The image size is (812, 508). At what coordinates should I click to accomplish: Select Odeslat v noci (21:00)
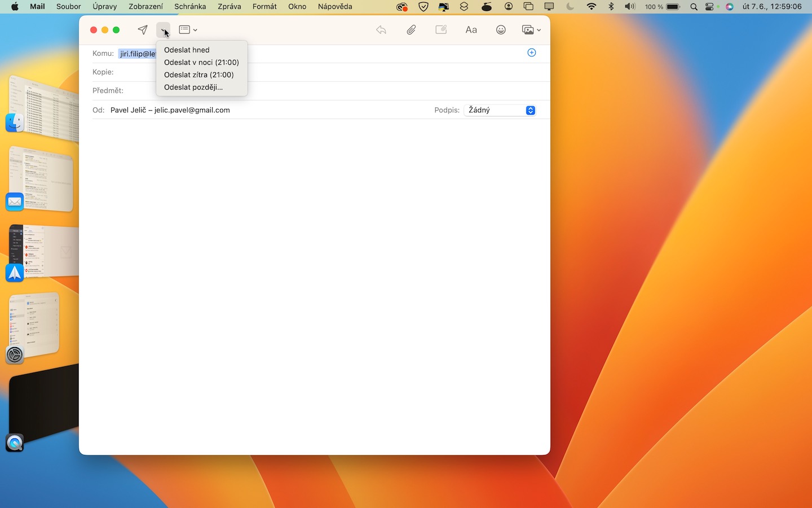(x=202, y=62)
